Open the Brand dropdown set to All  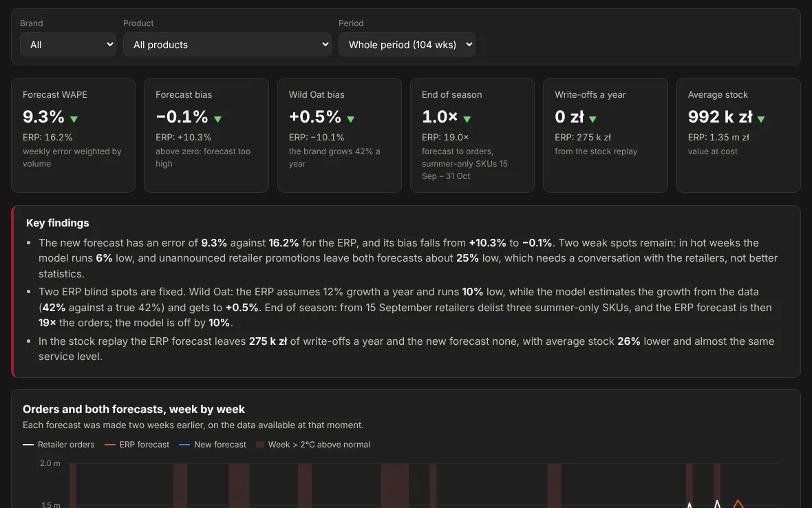click(x=68, y=45)
